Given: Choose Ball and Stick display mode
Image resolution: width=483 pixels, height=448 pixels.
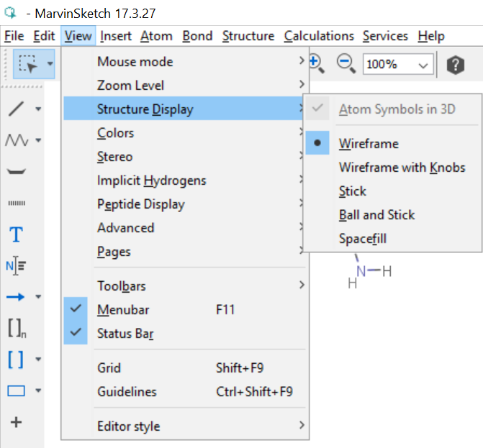Looking at the screenshot, I should (376, 215).
